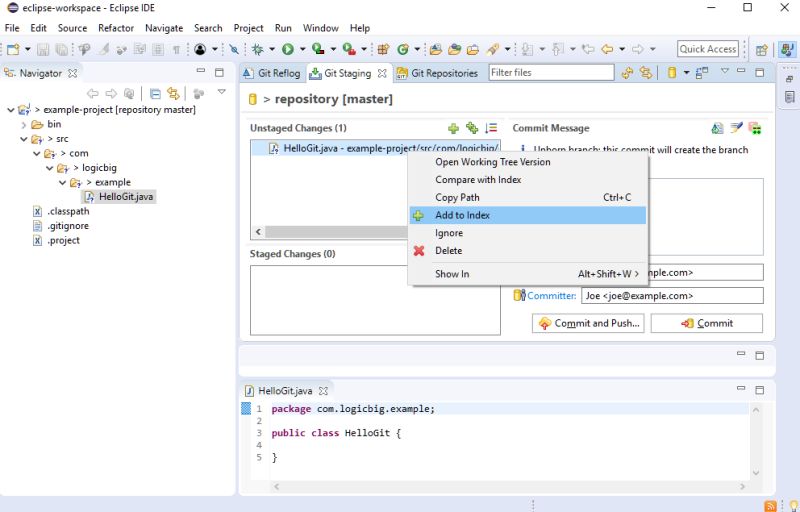Collapse the example-project tree node

(10, 110)
